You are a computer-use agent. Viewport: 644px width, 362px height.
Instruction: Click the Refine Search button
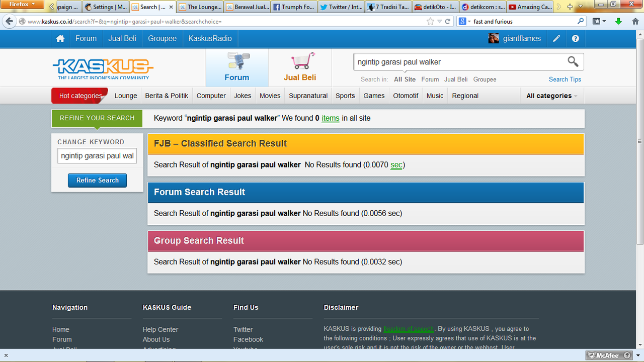pyautogui.click(x=98, y=180)
